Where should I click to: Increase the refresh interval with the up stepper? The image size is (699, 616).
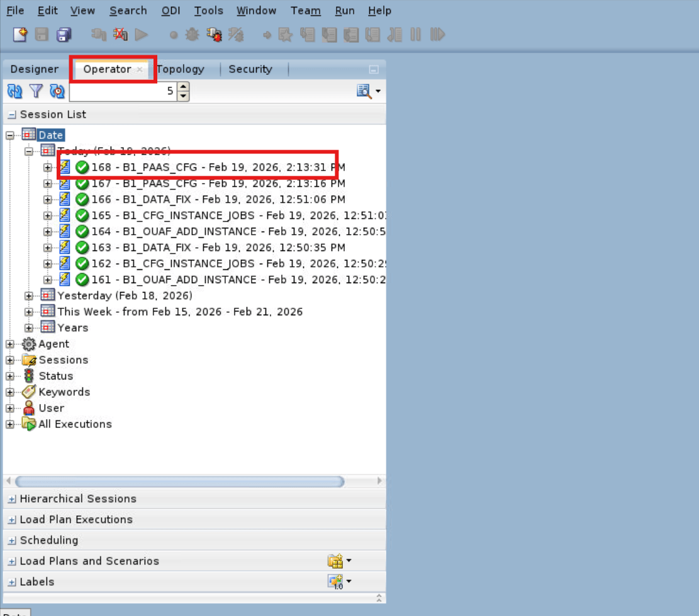182,87
